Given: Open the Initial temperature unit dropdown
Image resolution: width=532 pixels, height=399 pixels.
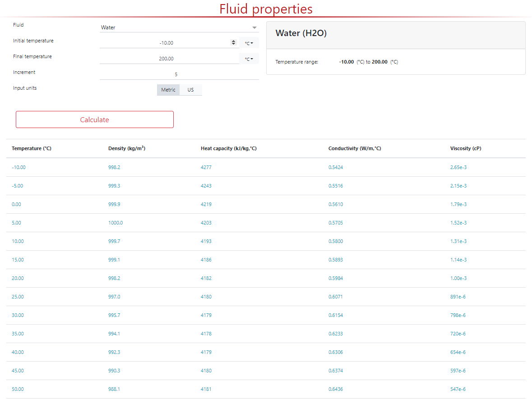Looking at the screenshot, I should [x=249, y=43].
